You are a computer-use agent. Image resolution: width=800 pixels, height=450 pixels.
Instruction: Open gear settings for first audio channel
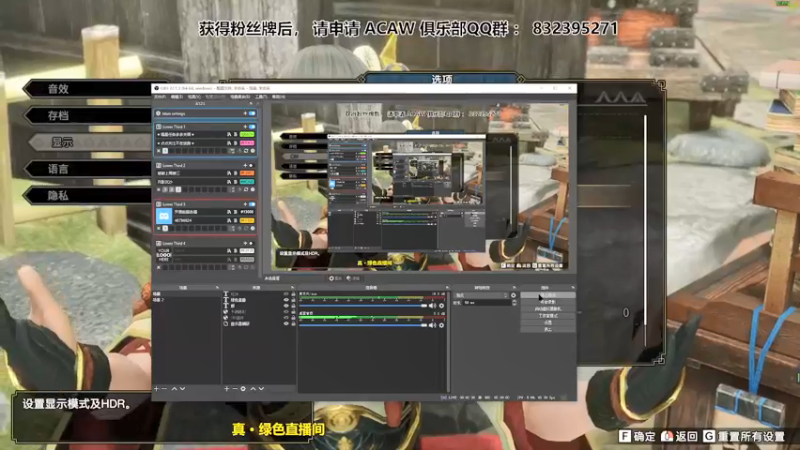pyautogui.click(x=441, y=306)
